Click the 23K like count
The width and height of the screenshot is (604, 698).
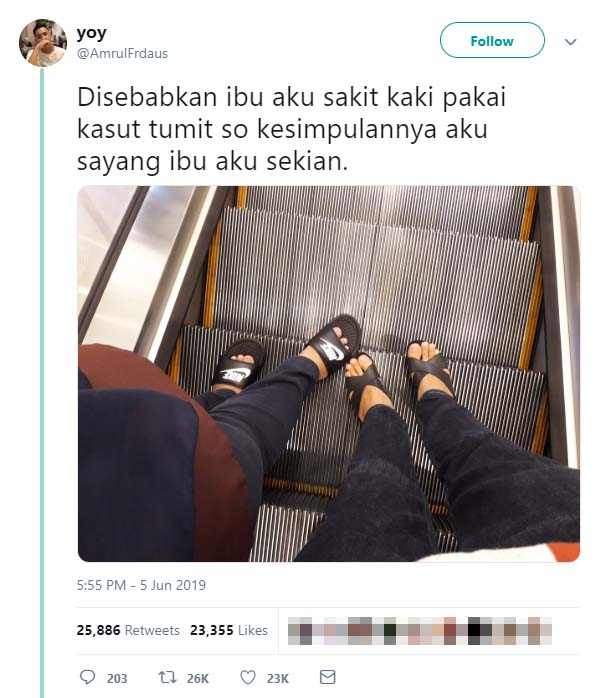278,678
